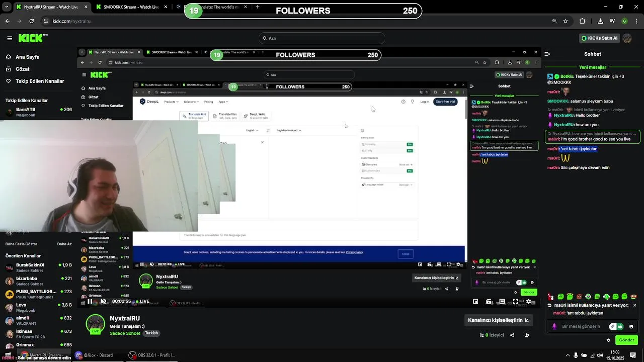Open the clip icon on the main player
The width and height of the screenshot is (644, 362).
(x=489, y=301)
